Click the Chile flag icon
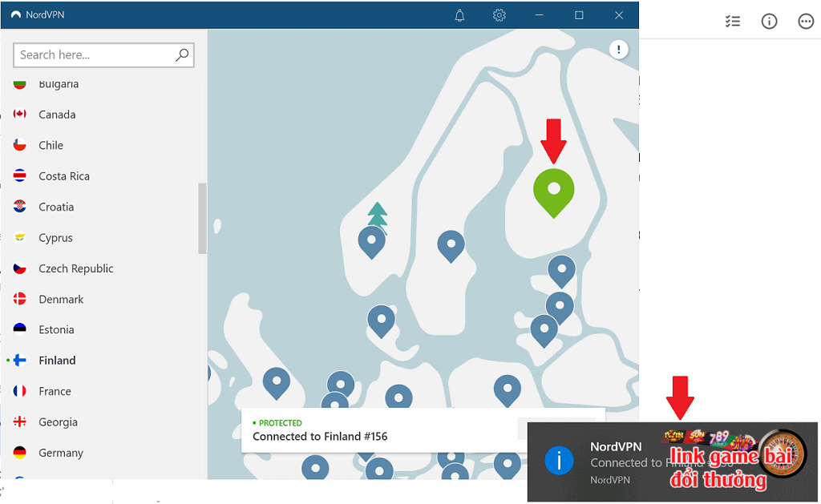This screenshot has width=821, height=504. coord(20,145)
